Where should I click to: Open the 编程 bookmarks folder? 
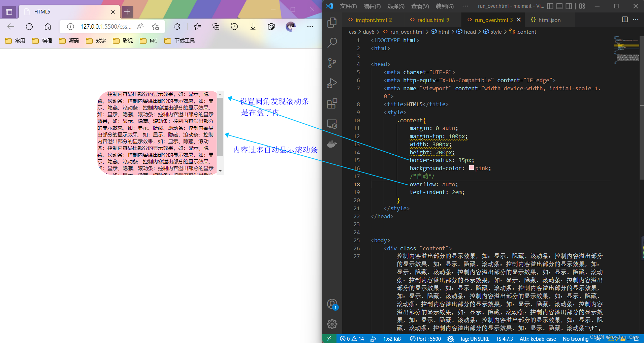coord(42,40)
